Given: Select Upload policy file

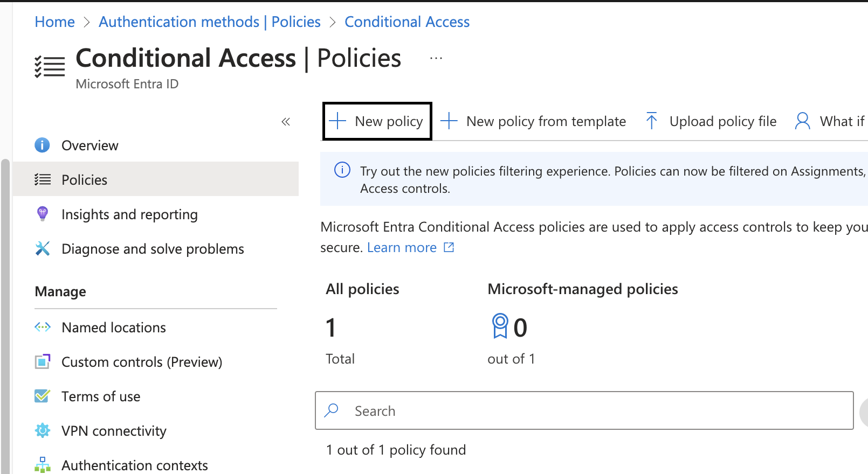Looking at the screenshot, I should pyautogui.click(x=711, y=121).
